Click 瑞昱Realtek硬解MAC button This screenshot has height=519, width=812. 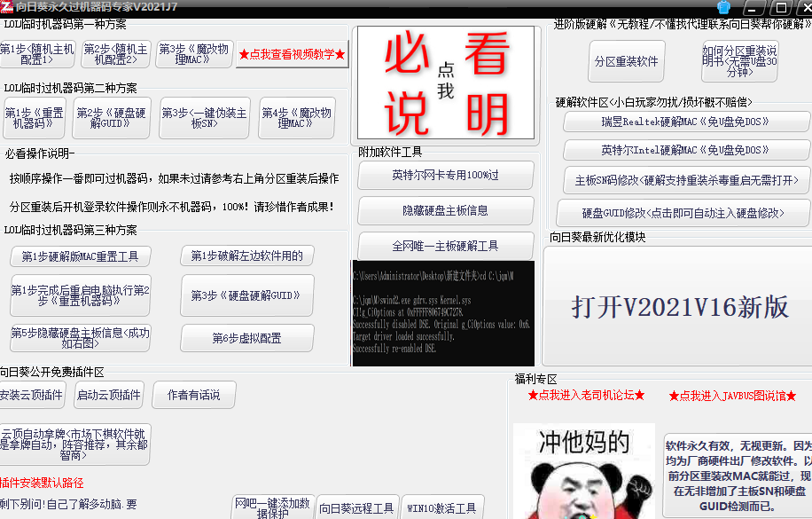click(x=685, y=122)
